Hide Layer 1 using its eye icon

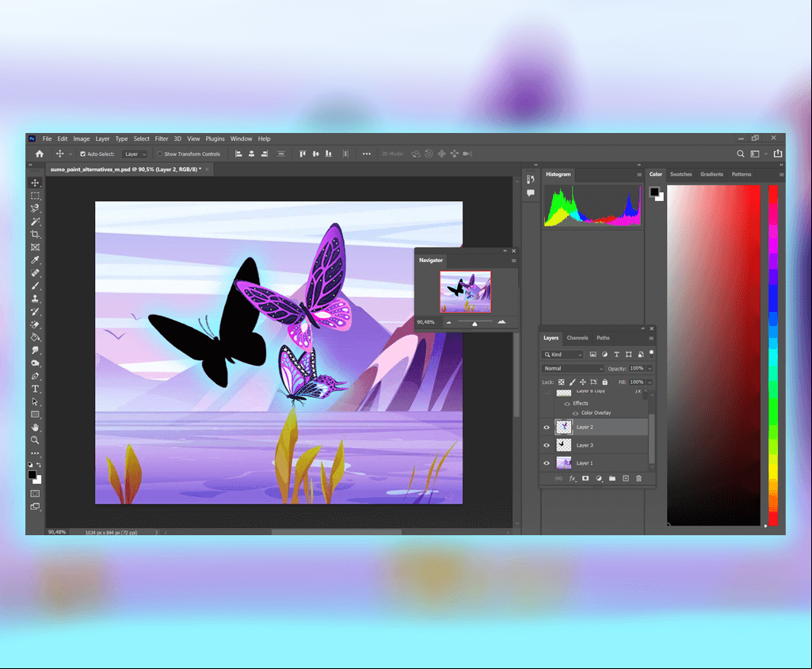pyautogui.click(x=547, y=463)
